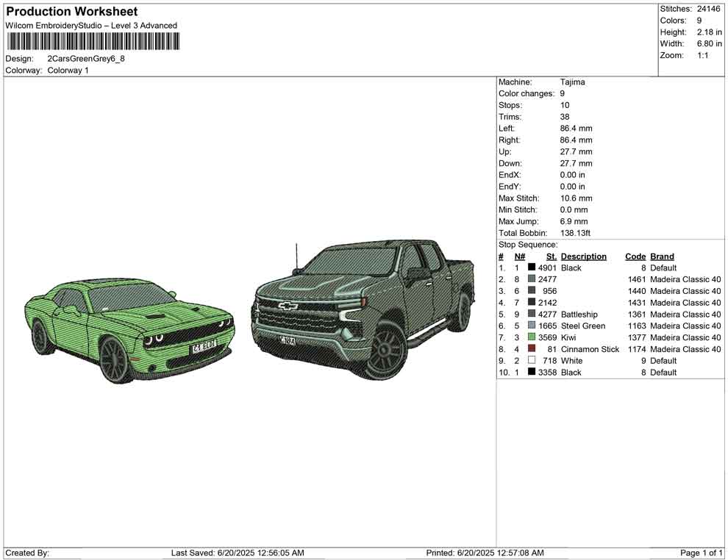
Task: Click the 'Cinnamon Stick' description text
Action: (590, 349)
